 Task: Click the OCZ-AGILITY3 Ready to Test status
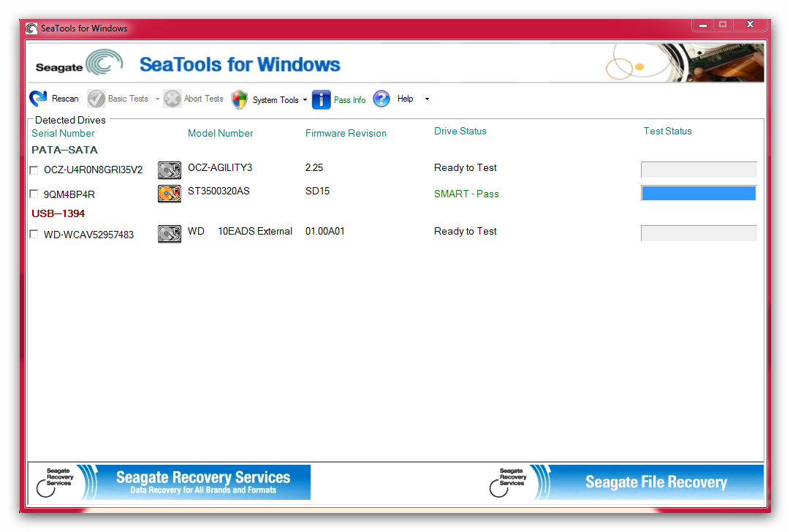pyautogui.click(x=465, y=168)
